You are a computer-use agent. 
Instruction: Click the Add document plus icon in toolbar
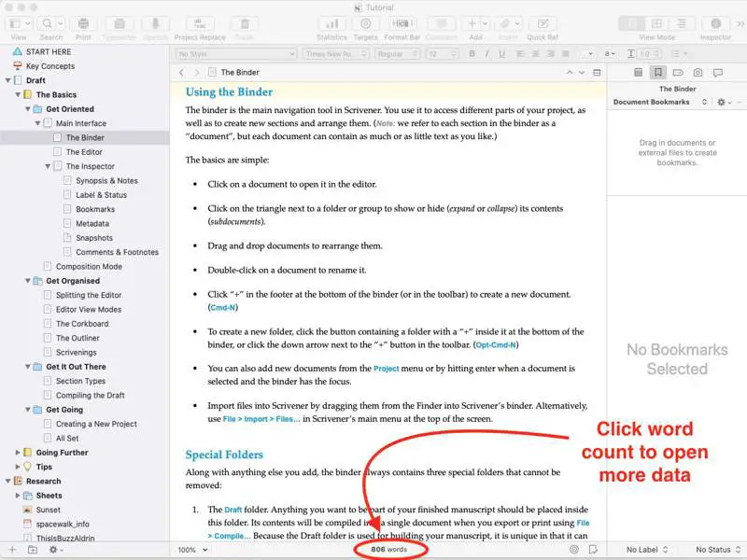(472, 24)
